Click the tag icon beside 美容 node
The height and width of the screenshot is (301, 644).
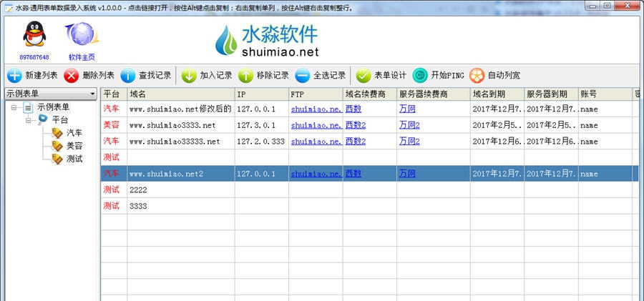point(57,146)
